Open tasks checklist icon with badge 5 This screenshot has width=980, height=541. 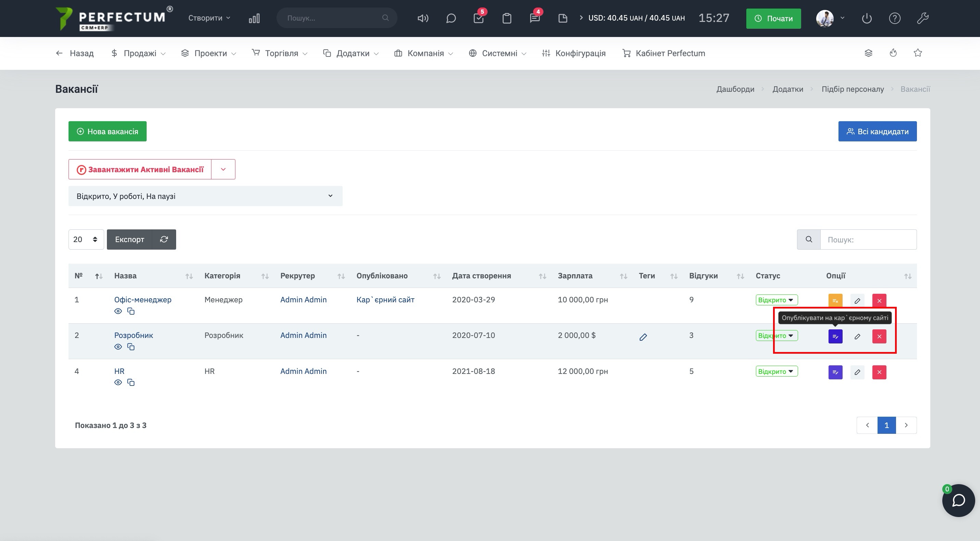[x=479, y=18]
